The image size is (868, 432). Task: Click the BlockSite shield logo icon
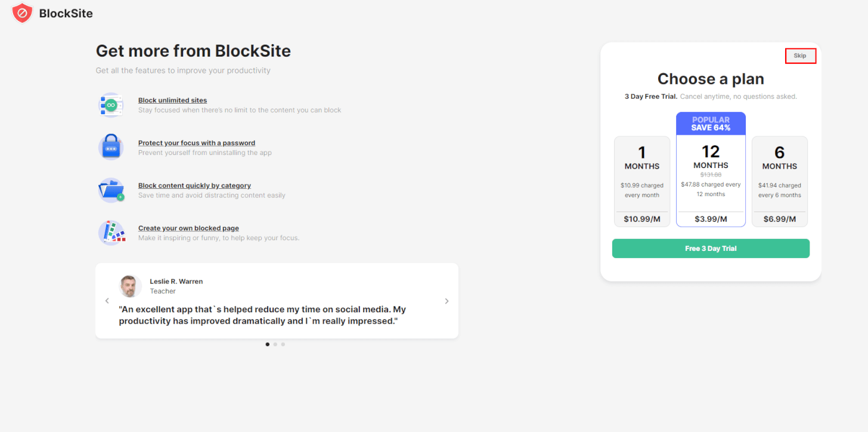pyautogui.click(x=22, y=13)
